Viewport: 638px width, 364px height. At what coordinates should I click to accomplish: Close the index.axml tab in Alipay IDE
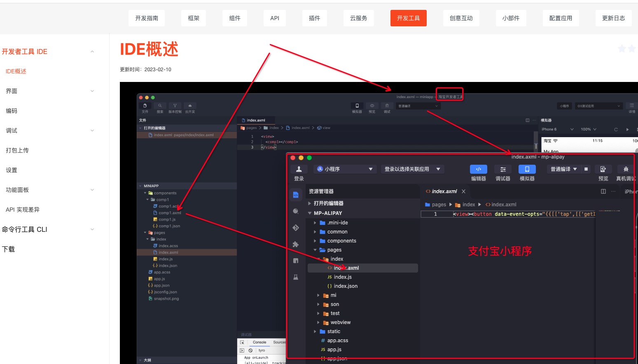click(x=463, y=191)
